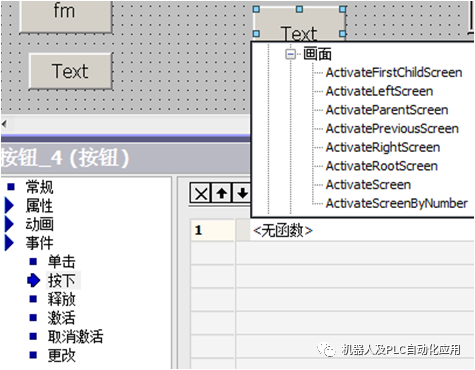Choose ActivateParentScreen in function list
This screenshot has height=370, width=475.
pos(387,110)
